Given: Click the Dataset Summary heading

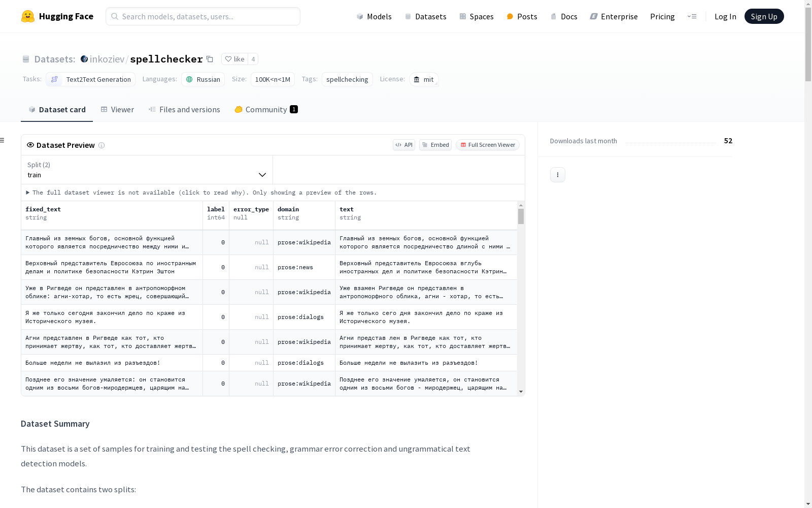Looking at the screenshot, I should (x=55, y=424).
